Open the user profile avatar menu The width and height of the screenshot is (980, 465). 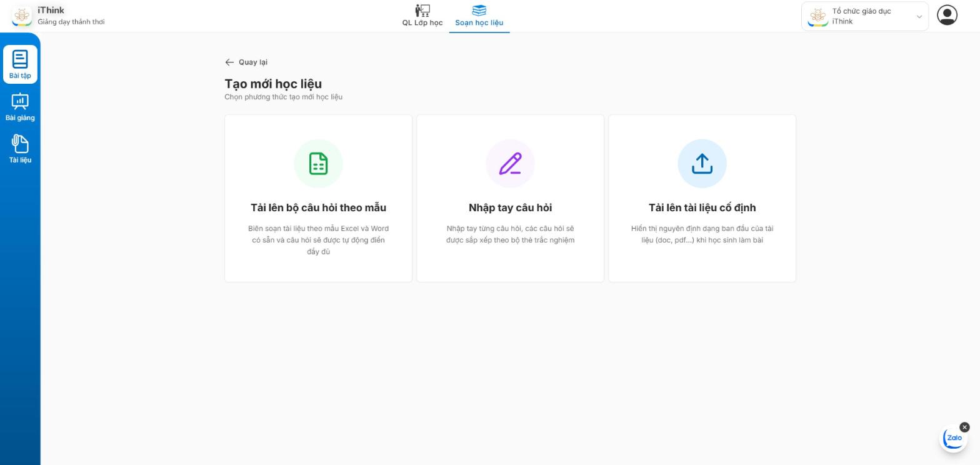click(x=947, y=15)
